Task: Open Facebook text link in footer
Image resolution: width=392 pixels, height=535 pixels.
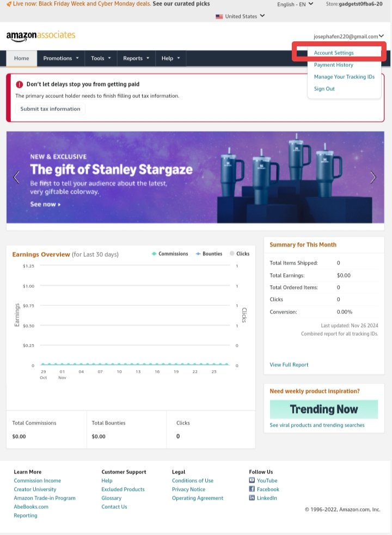Action: click(x=268, y=489)
